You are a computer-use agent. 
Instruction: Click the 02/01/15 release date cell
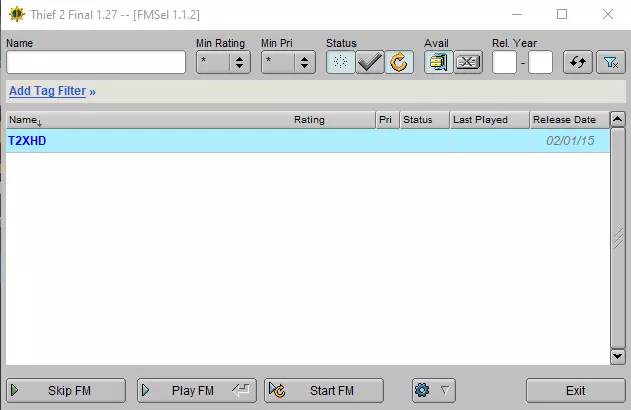point(570,141)
